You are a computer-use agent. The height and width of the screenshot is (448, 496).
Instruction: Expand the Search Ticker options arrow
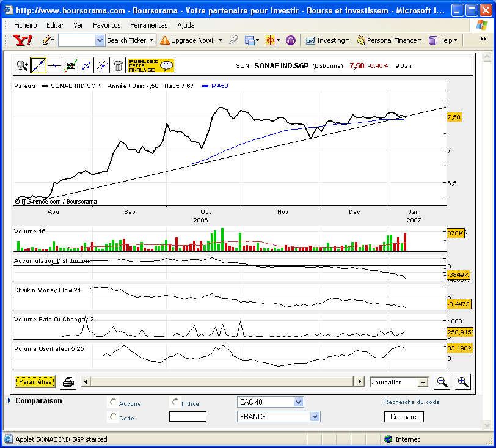point(152,40)
